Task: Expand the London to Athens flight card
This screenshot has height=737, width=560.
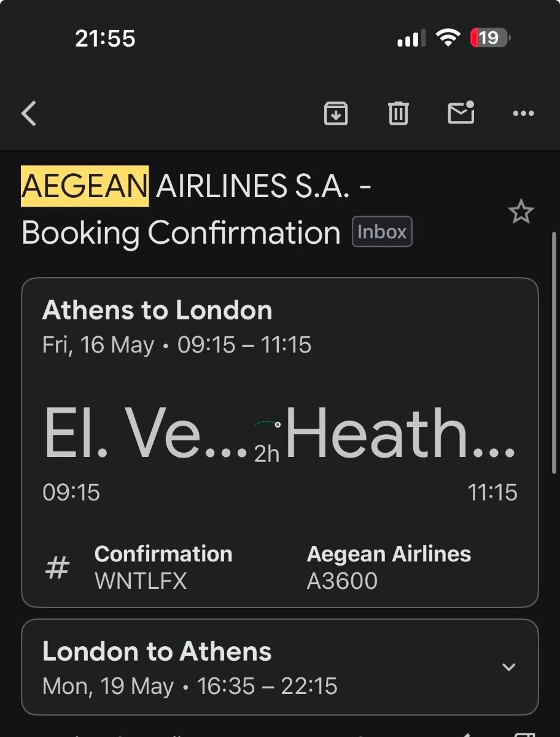Action: click(508, 667)
